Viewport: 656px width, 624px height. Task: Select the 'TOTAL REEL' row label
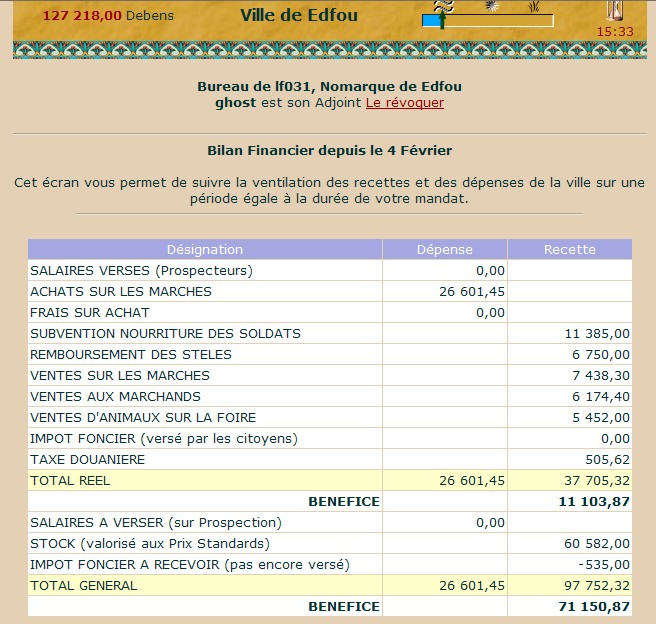(70, 480)
